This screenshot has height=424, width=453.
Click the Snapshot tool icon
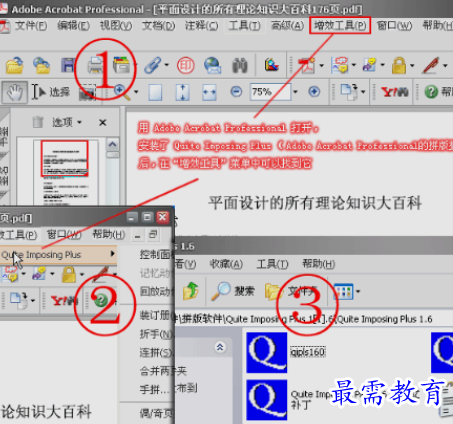(87, 92)
